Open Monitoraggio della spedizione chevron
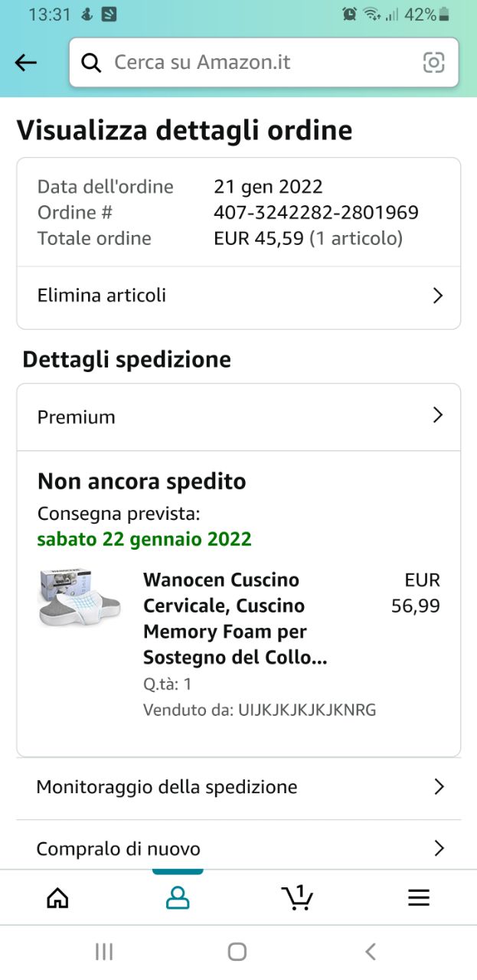 pos(439,786)
